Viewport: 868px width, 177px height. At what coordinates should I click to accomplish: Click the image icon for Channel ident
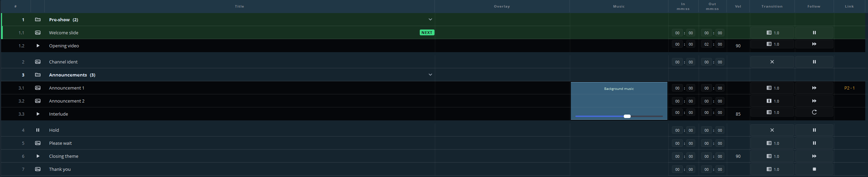[x=38, y=62]
